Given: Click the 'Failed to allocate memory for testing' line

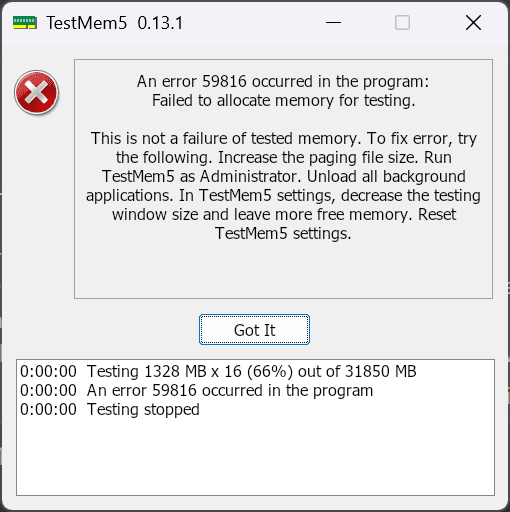Looking at the screenshot, I should click(284, 100).
